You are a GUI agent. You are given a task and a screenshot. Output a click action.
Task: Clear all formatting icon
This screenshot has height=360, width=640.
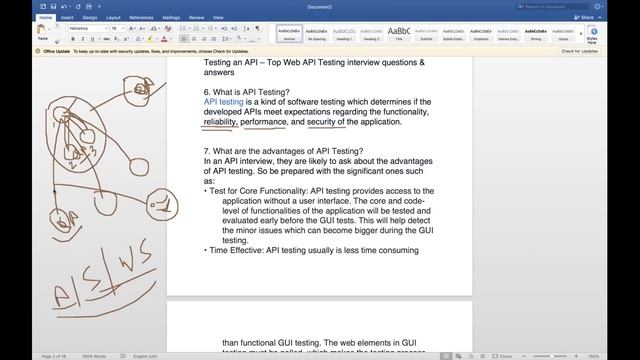pyautogui.click(x=168, y=29)
